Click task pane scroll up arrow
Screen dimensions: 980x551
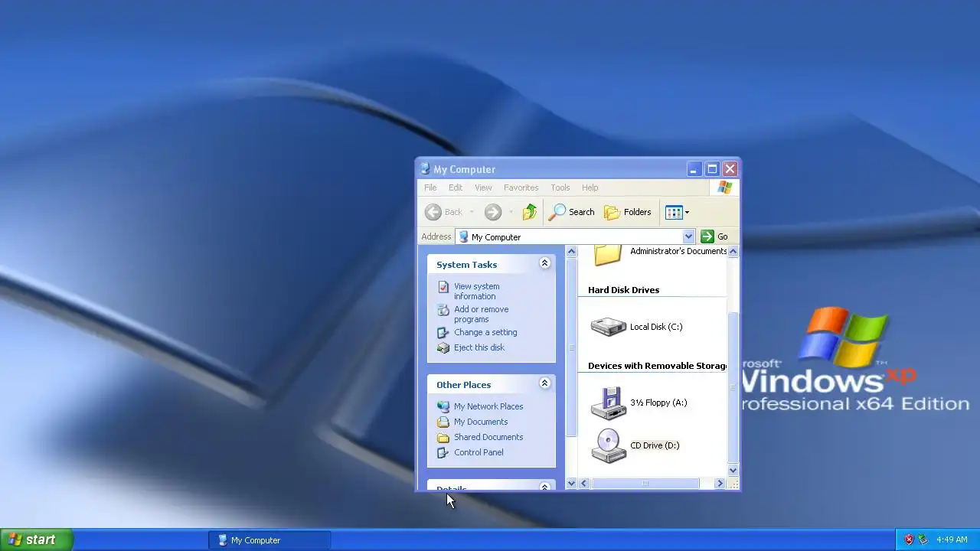571,251
